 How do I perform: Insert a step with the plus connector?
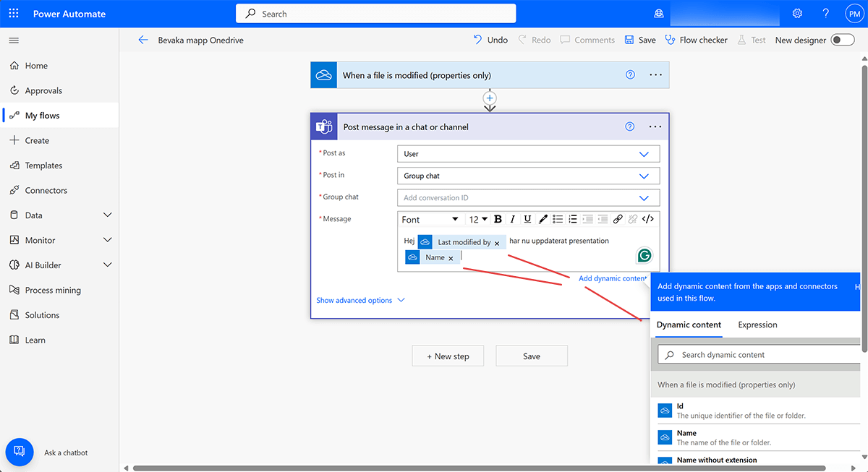point(490,98)
